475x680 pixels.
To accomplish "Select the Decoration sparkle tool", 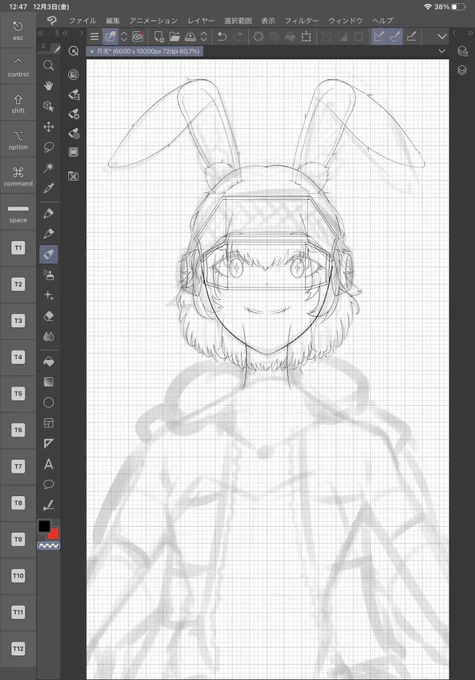I will [49, 295].
